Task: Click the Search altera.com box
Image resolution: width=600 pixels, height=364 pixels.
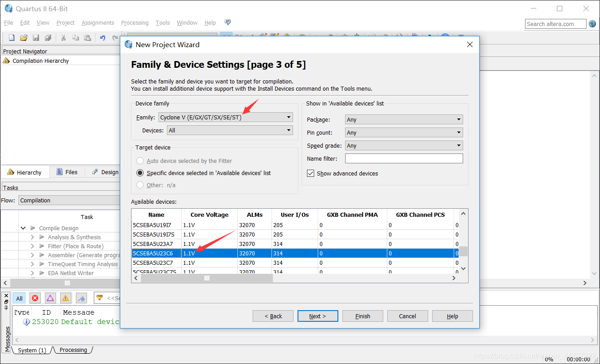Action: [556, 24]
